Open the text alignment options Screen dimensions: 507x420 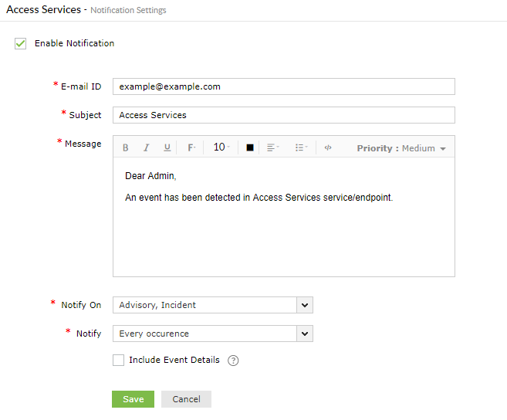pyautogui.click(x=272, y=147)
